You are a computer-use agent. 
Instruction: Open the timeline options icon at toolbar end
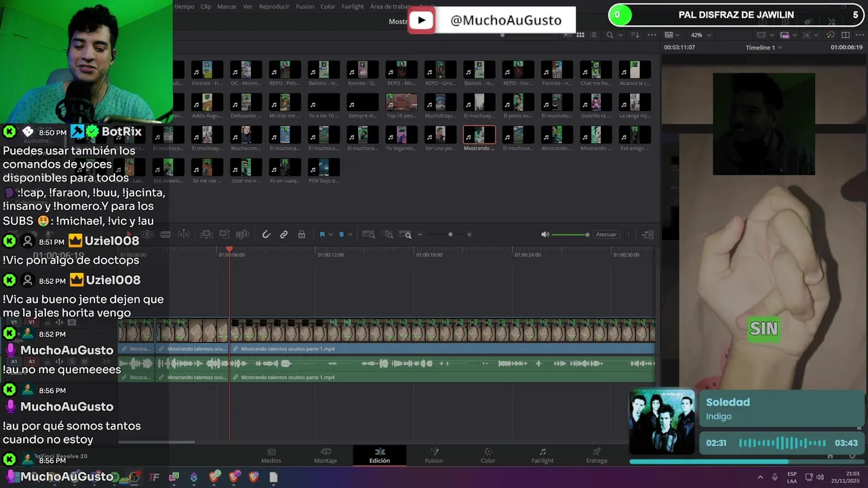click(x=648, y=235)
